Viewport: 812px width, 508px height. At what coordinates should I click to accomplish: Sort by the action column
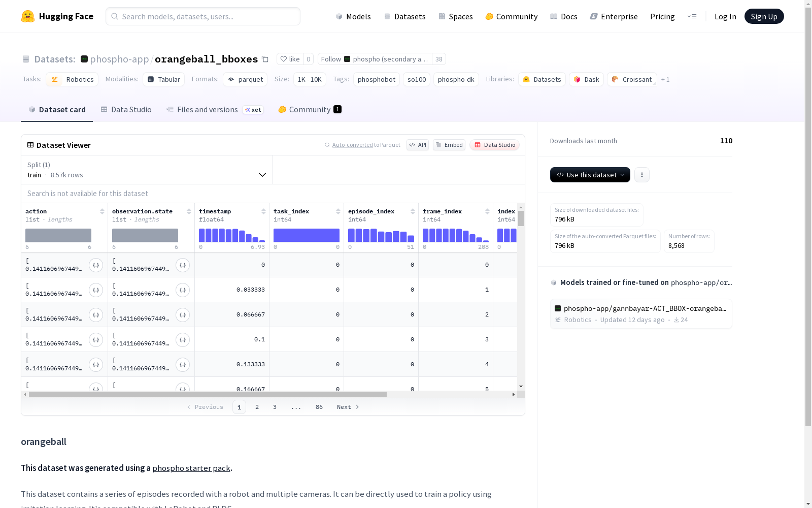102,211
